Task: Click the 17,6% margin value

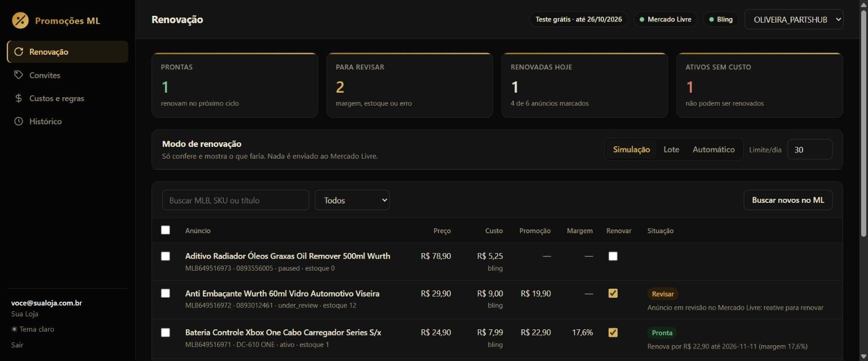Action: pos(583,332)
